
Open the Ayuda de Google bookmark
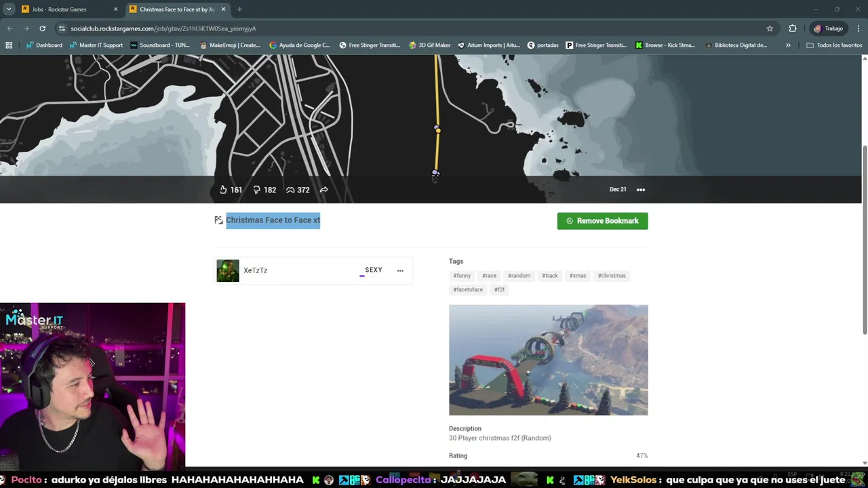pyautogui.click(x=300, y=45)
